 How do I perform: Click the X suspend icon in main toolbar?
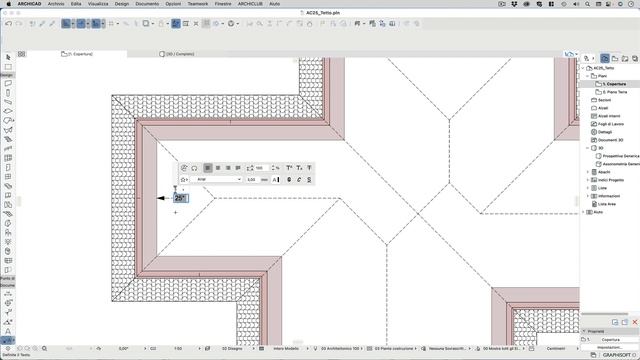click(196, 24)
